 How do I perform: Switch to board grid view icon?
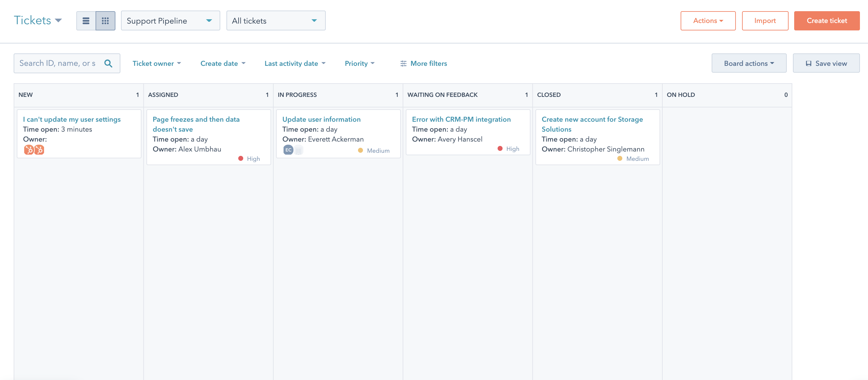[x=105, y=21]
